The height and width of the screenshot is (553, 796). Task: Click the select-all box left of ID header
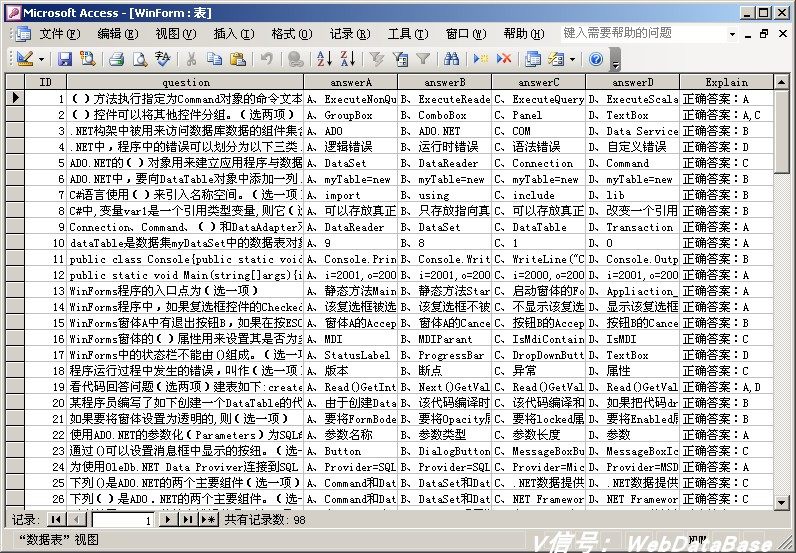[15, 82]
